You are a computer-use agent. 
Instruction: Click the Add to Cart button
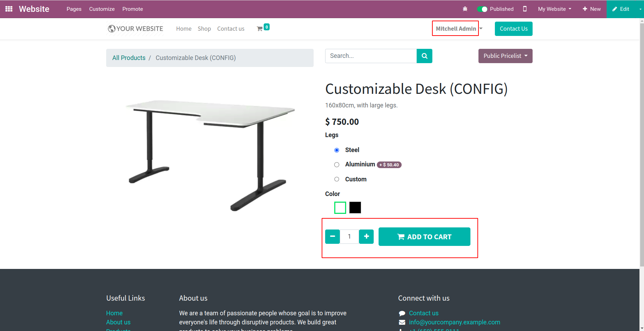click(424, 237)
